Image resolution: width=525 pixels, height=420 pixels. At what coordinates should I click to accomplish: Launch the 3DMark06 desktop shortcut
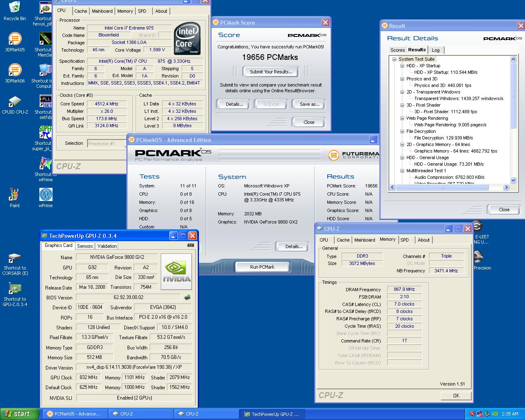[x=15, y=73]
